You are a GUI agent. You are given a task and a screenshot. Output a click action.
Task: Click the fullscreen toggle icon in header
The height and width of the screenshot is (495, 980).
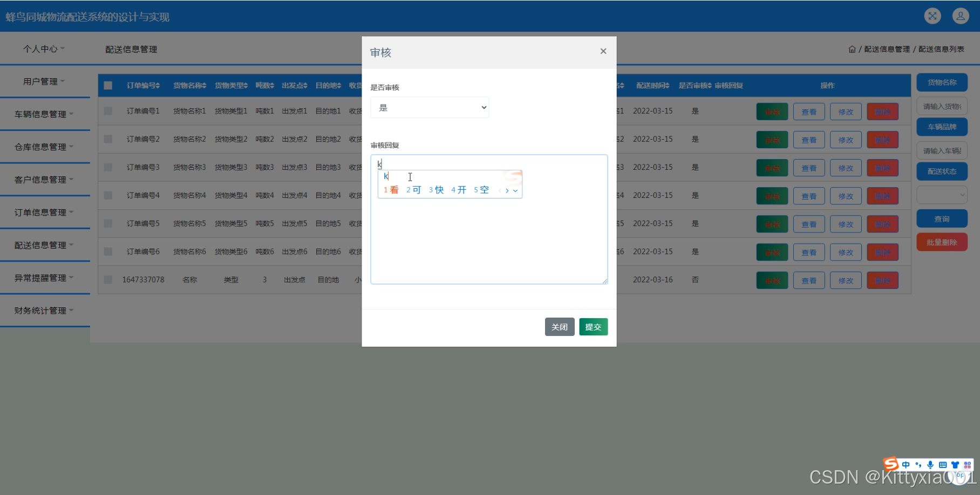click(932, 16)
